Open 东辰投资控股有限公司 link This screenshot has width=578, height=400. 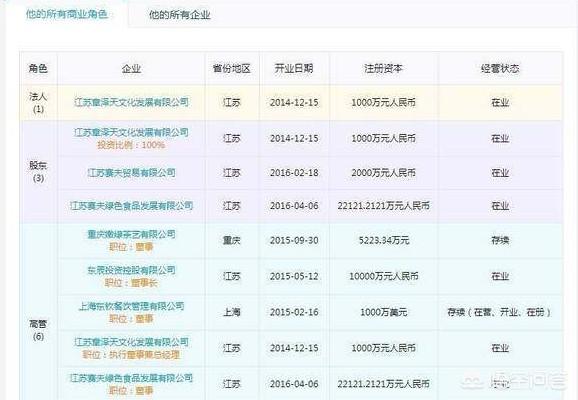(131, 270)
